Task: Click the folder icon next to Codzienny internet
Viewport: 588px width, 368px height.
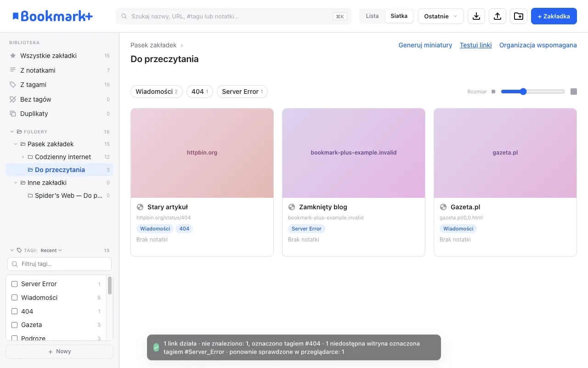Action: pyautogui.click(x=30, y=157)
